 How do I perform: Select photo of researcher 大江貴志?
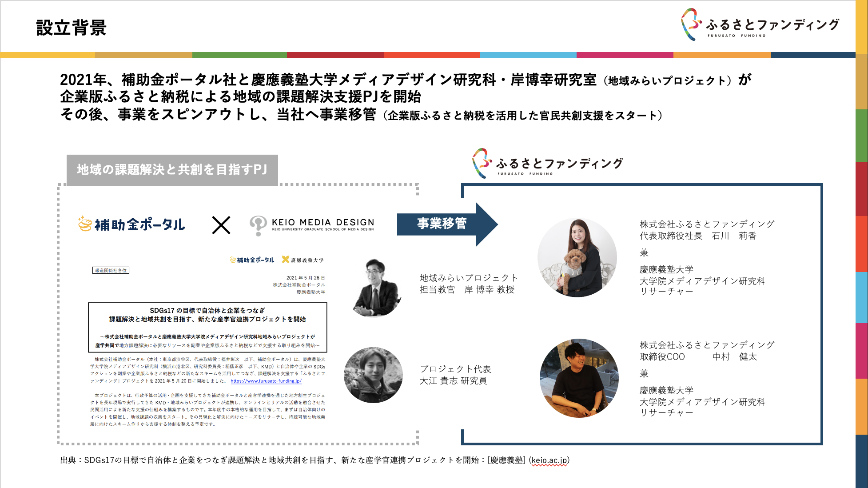373,376
